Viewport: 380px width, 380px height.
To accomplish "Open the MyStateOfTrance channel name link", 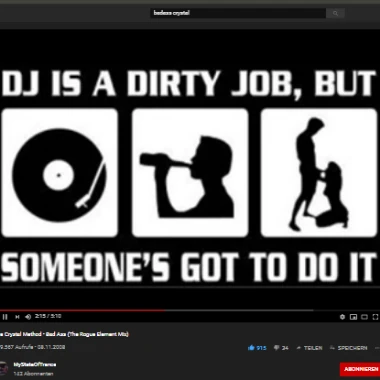I will click(x=35, y=364).
